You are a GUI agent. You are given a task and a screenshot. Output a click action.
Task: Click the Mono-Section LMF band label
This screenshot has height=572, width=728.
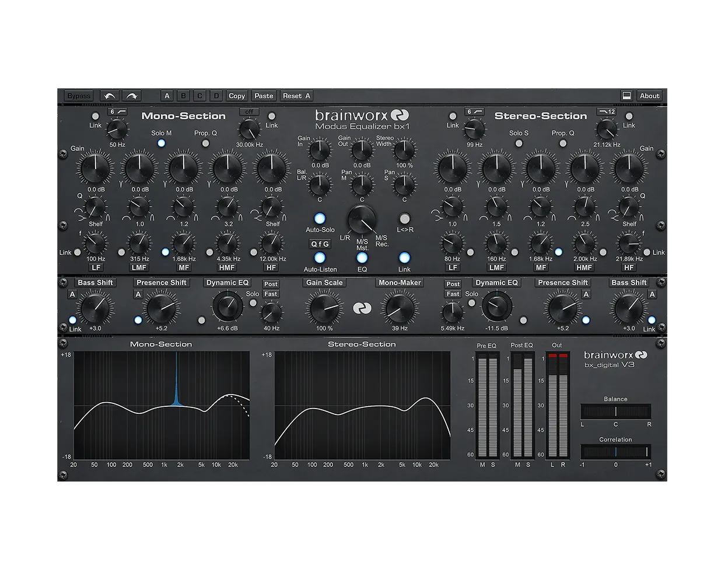click(x=139, y=267)
